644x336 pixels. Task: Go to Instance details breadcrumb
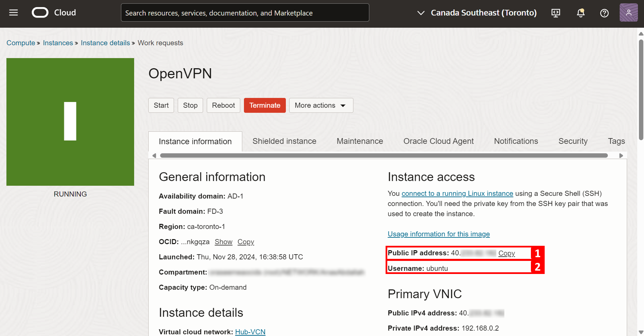(x=105, y=43)
